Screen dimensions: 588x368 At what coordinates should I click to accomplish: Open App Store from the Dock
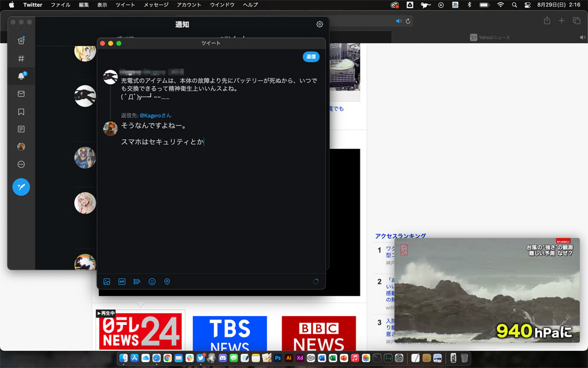(134, 358)
